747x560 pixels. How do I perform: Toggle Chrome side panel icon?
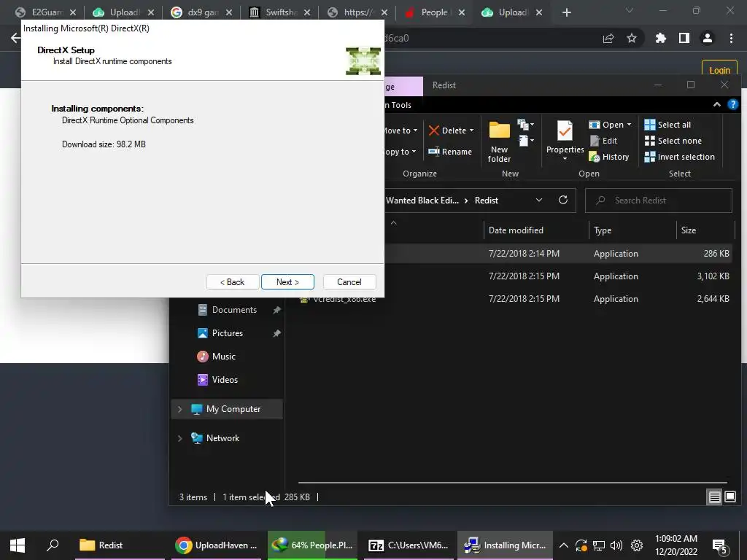[x=684, y=38]
